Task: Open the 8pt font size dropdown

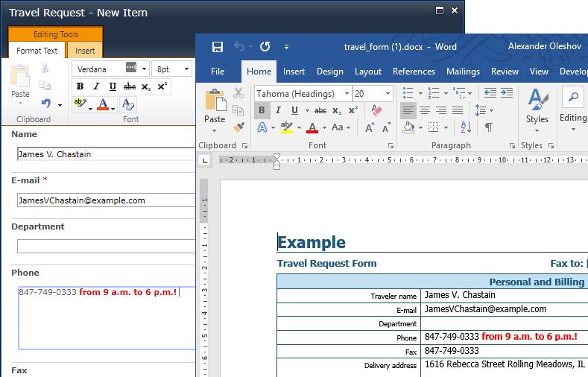Action: (x=186, y=69)
